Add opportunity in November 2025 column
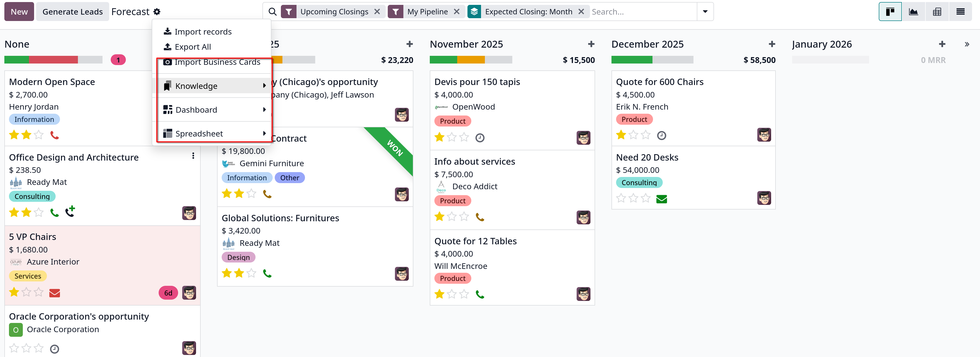Viewport: 980px width, 357px height. click(x=591, y=44)
